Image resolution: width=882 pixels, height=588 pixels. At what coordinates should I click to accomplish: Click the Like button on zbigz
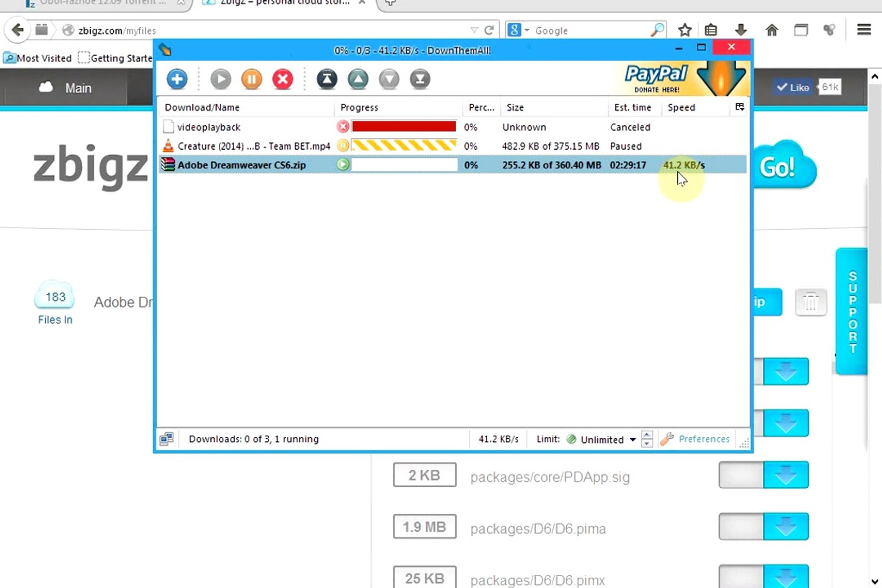[793, 87]
